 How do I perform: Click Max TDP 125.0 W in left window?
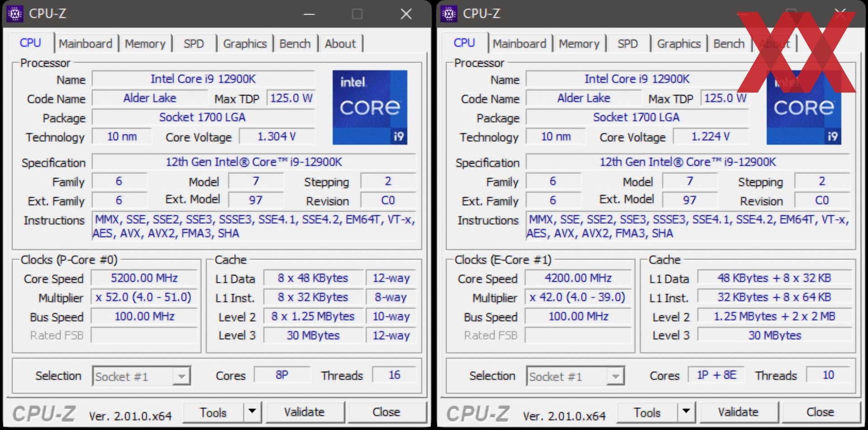click(291, 98)
